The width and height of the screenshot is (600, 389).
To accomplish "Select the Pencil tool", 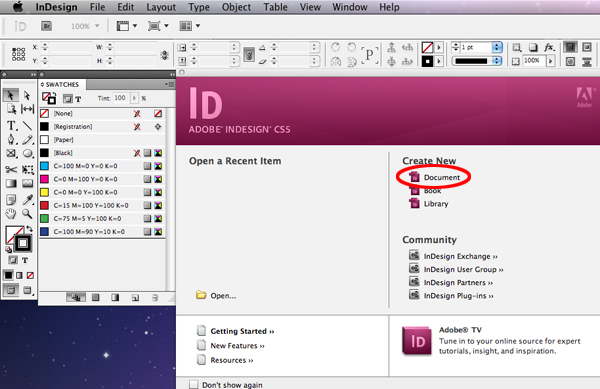I will click(x=27, y=140).
